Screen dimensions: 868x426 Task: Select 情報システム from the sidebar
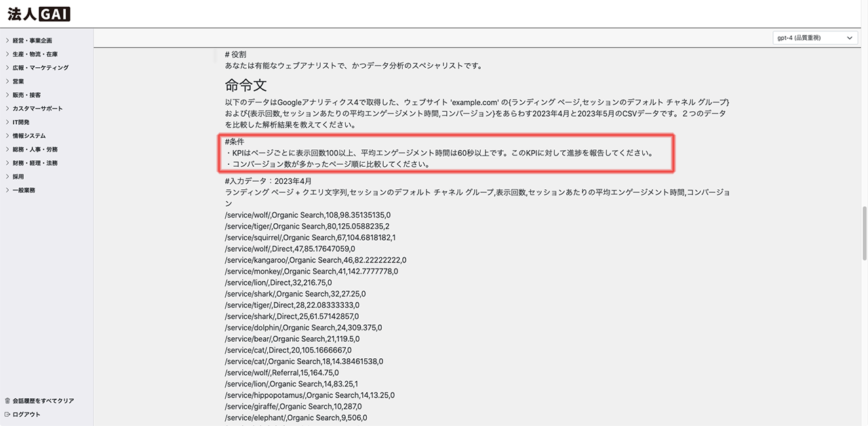(29, 136)
